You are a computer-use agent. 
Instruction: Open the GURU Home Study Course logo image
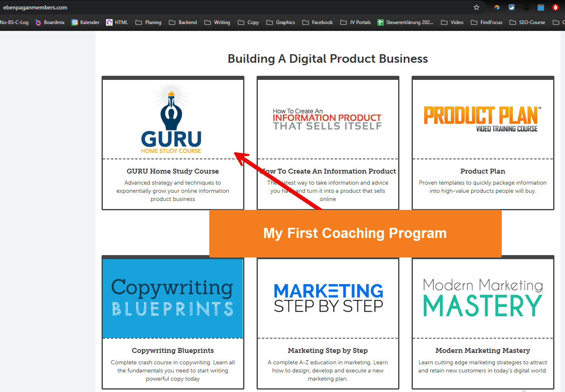pyautogui.click(x=172, y=119)
